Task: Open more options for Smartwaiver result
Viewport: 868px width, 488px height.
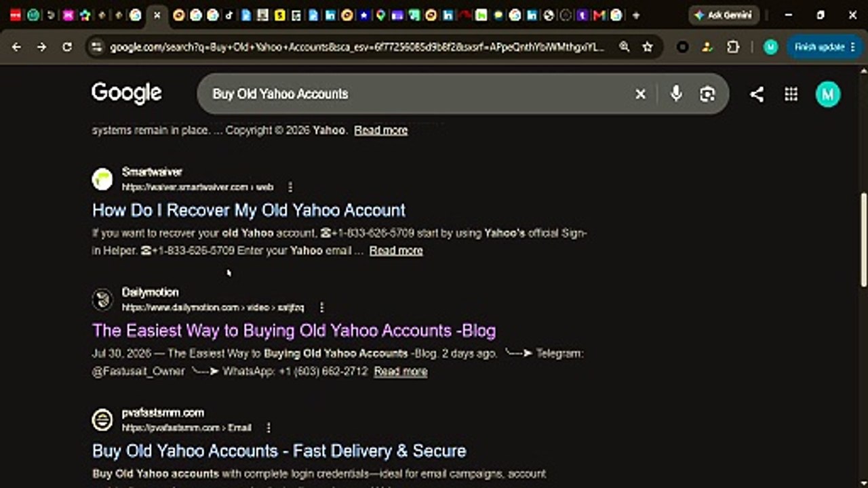Action: coord(290,187)
